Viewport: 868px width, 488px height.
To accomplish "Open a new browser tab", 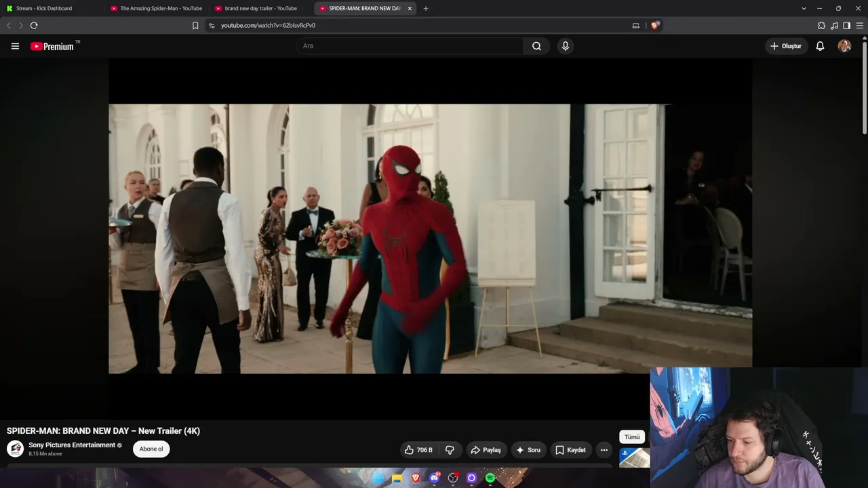I will 425,8.
